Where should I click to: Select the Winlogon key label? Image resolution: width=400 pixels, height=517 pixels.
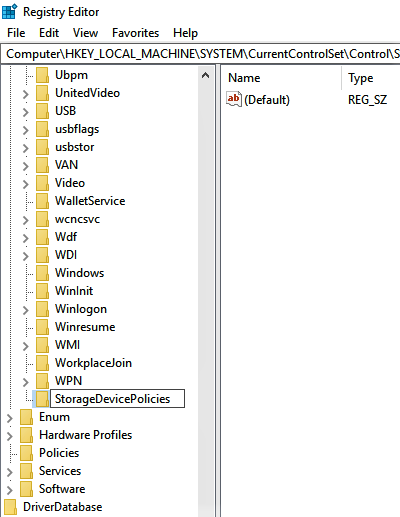(81, 309)
